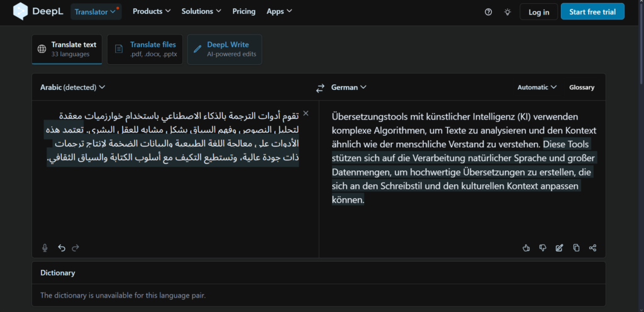This screenshot has width=644, height=312.
Task: Share the translation via share icon
Action: tap(592, 248)
